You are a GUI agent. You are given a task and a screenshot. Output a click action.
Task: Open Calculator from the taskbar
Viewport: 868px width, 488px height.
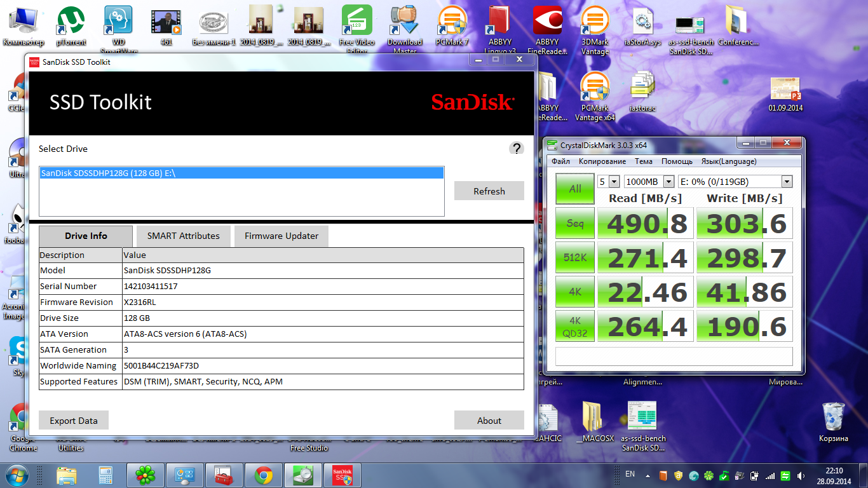tap(106, 475)
